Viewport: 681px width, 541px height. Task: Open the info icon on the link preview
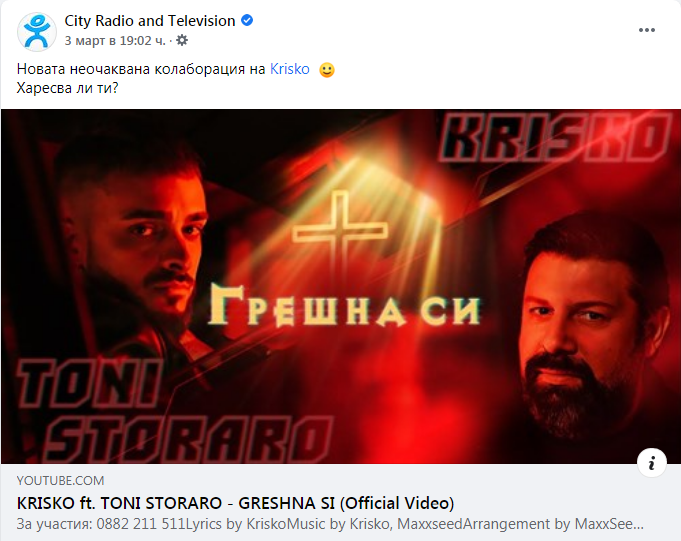pyautogui.click(x=651, y=463)
